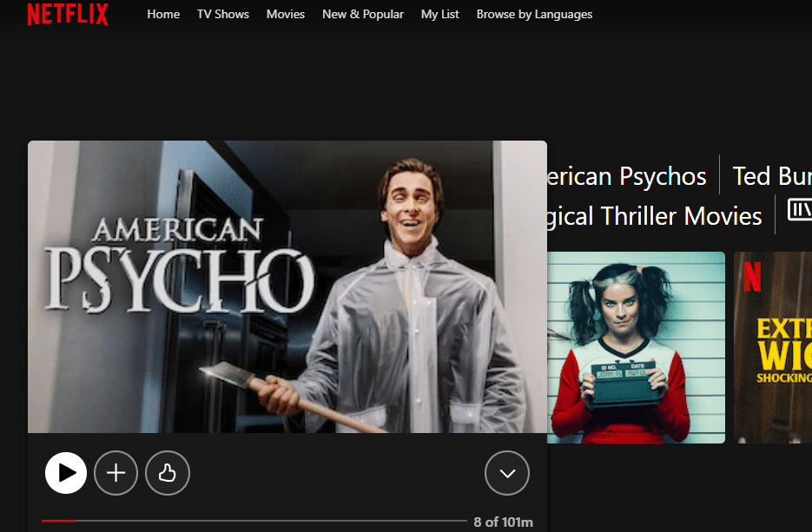Click the American Psycho progress bar
Viewport: 812px width, 532px height.
pos(254,521)
